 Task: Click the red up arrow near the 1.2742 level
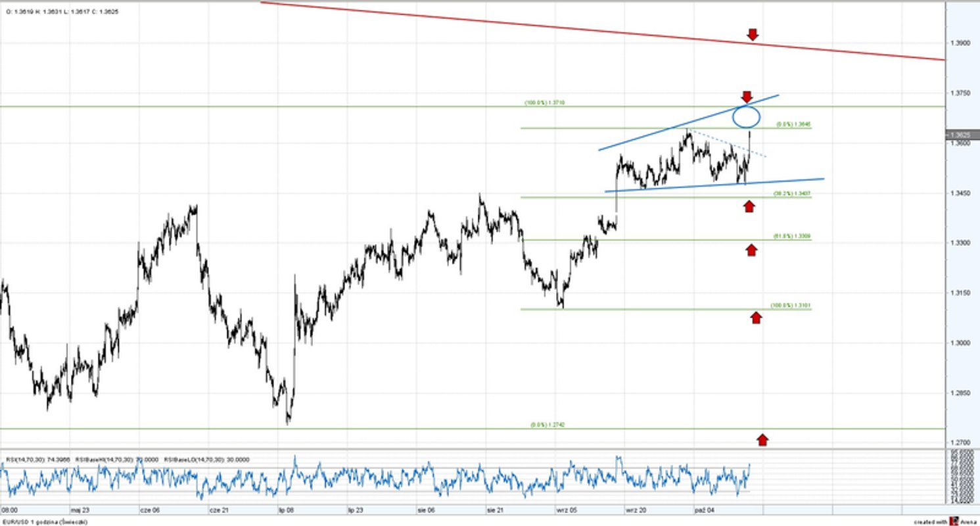pos(762,440)
